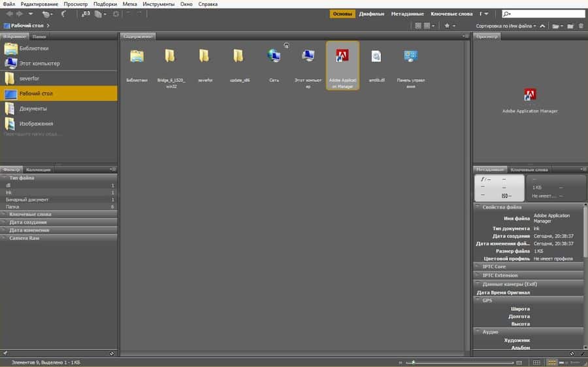
Task: Click the smaller thumbnail size icon
Action: (400, 362)
